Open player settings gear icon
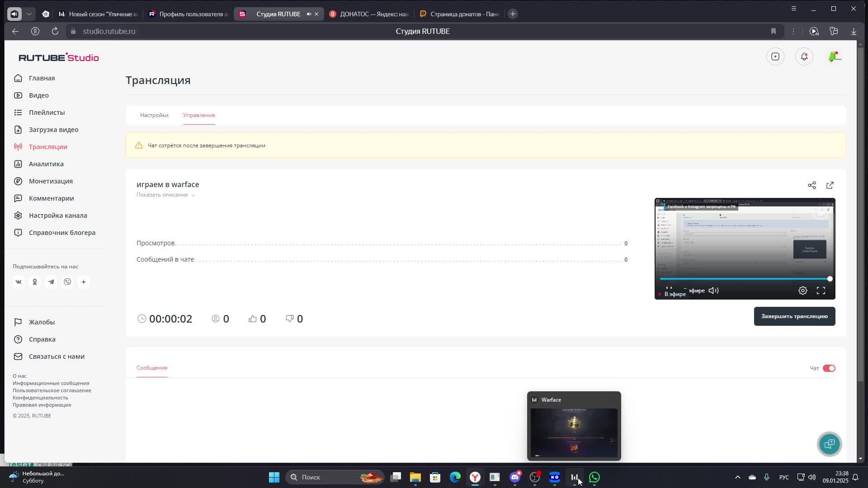This screenshot has height=488, width=868. 802,291
